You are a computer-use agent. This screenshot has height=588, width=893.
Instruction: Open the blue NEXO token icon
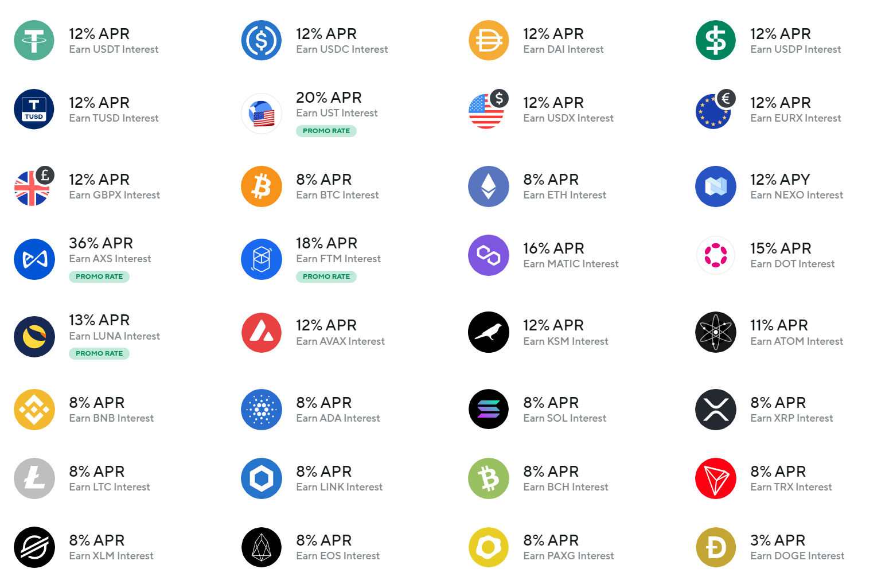click(716, 186)
